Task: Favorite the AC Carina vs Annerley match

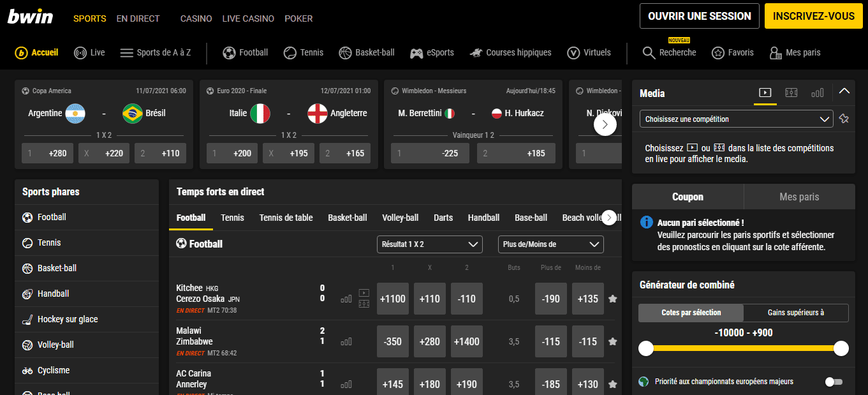Action: (613, 384)
